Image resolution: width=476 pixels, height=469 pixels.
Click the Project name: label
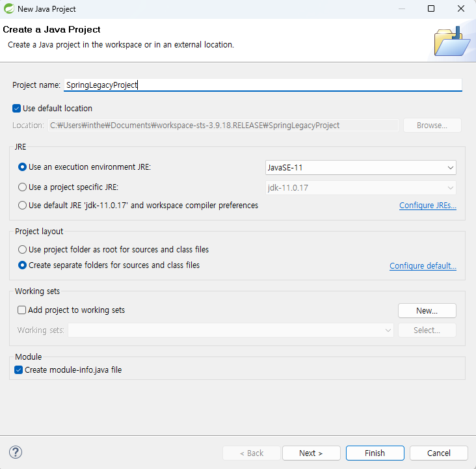(36, 85)
